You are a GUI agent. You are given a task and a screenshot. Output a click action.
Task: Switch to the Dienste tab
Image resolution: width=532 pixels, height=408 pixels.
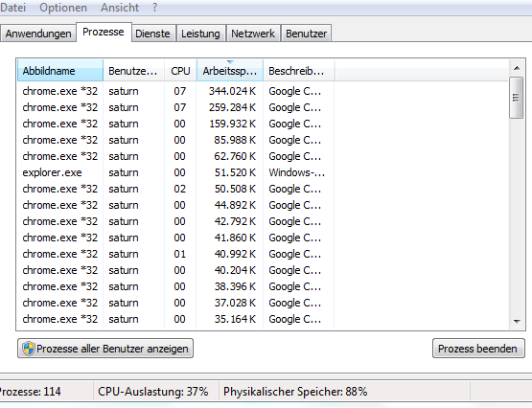coord(152,34)
